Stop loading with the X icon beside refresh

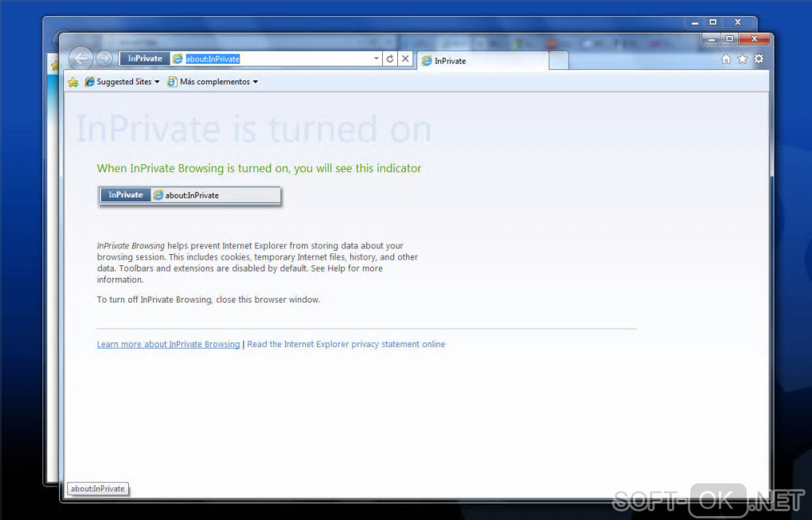coord(405,59)
